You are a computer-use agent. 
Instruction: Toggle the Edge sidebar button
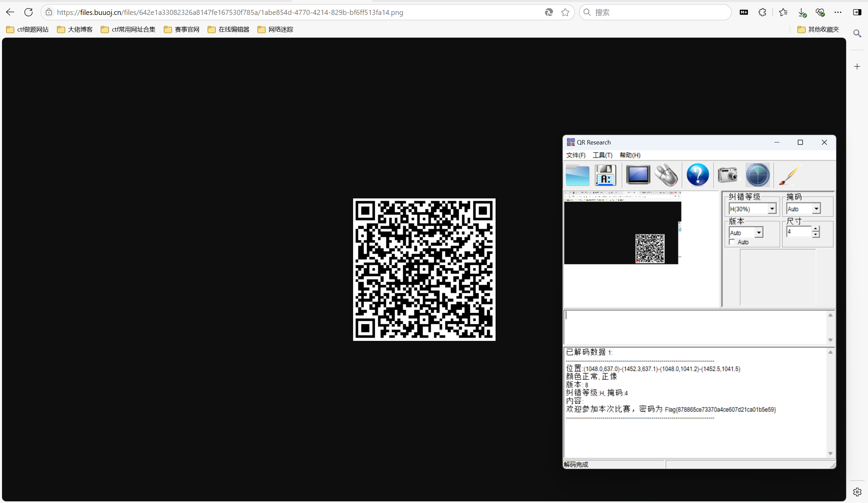click(857, 13)
